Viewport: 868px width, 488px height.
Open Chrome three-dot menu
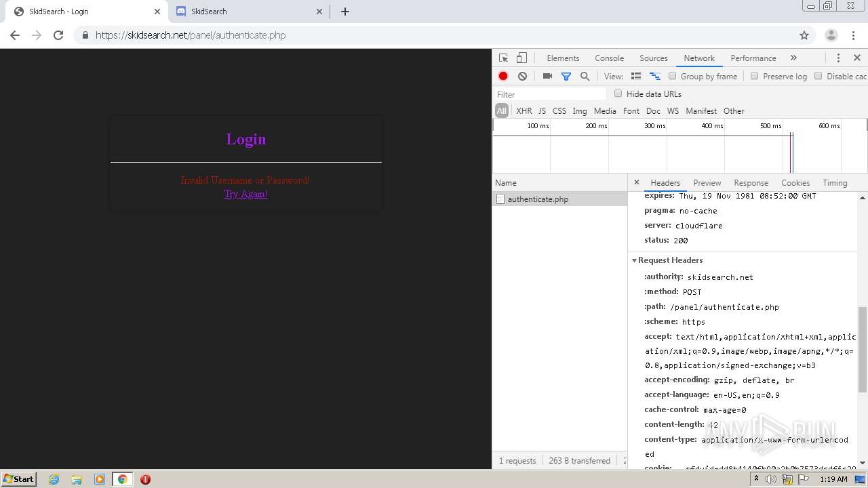852,35
